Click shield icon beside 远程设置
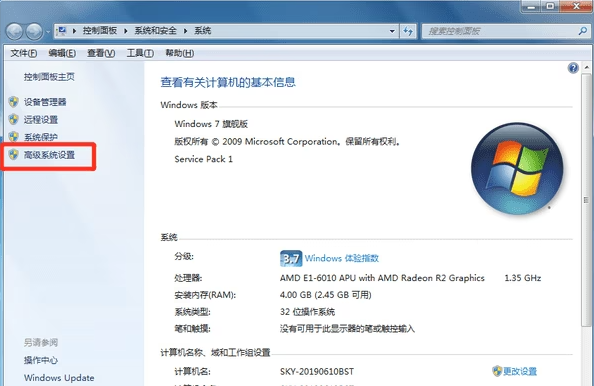This screenshot has height=386, width=594. [14, 119]
